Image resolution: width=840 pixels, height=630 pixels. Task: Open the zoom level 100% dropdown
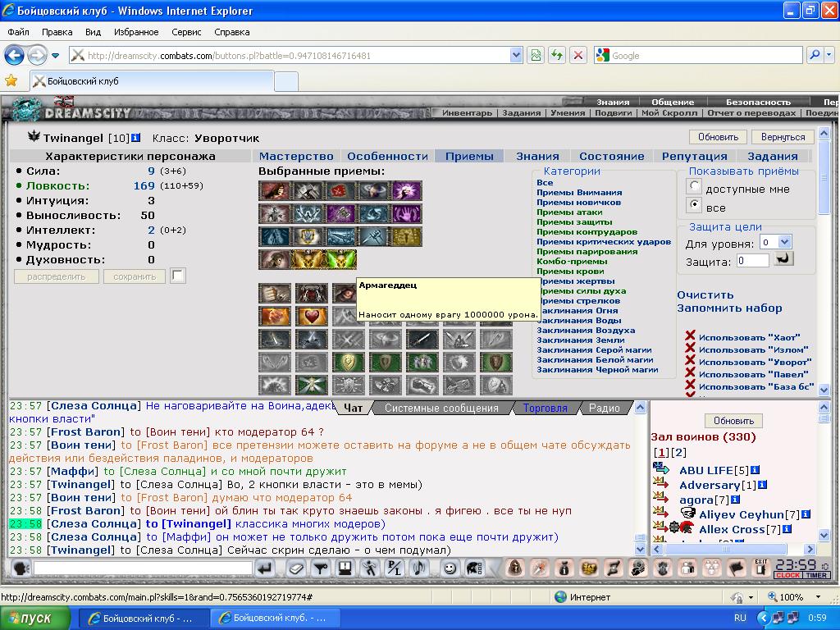tap(818, 597)
